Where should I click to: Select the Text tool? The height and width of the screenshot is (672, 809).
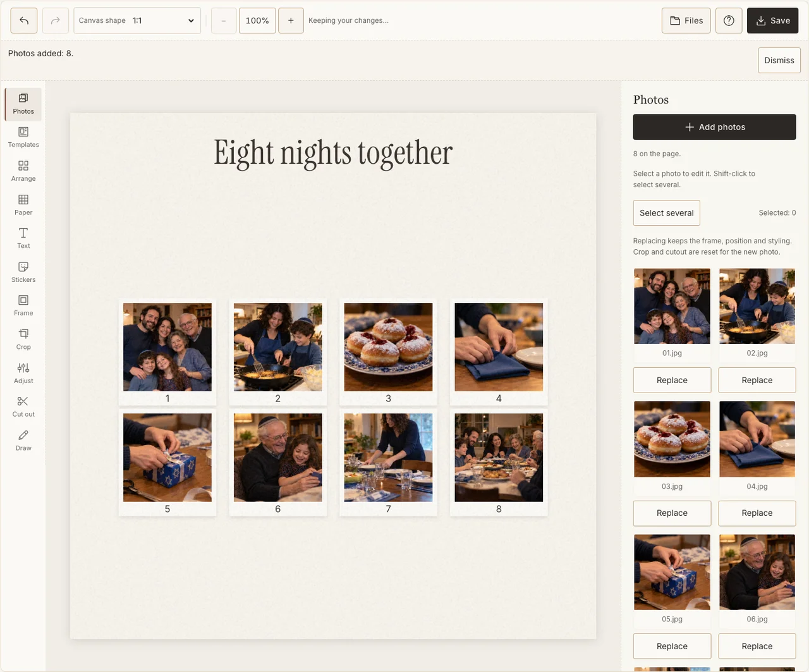tap(23, 239)
